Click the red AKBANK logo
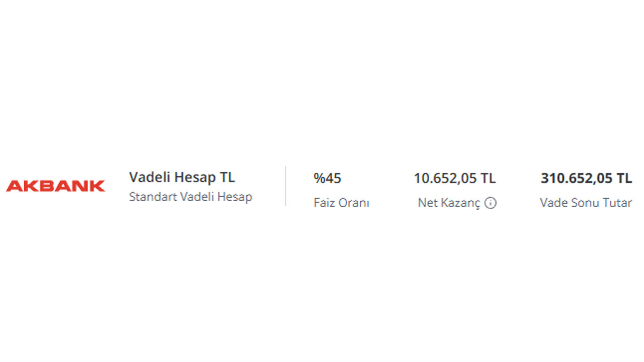The height and width of the screenshot is (362, 644). click(55, 186)
